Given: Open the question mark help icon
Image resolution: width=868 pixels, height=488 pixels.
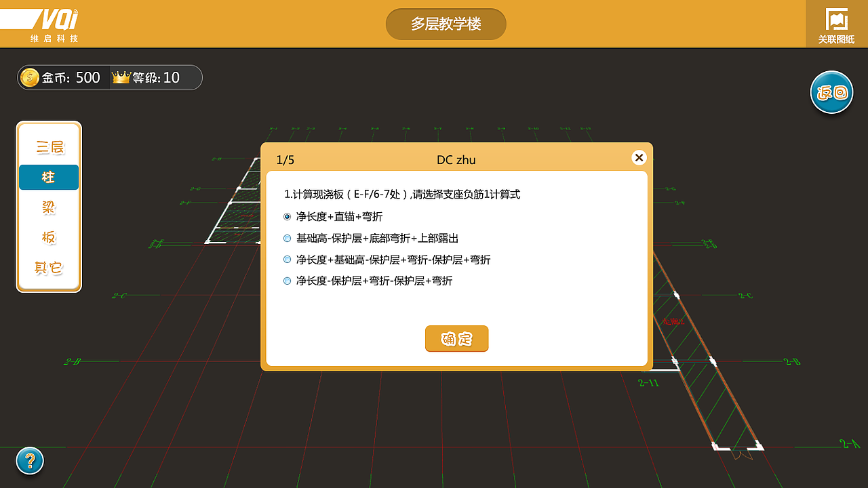Looking at the screenshot, I should point(30,461).
